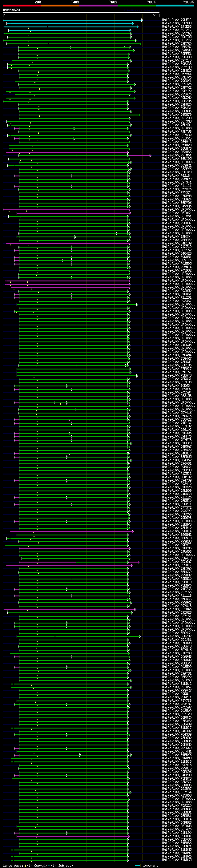The height and width of the screenshot is (868, 197).
Task: View subject UniRef100_A9TM61
Action: tap(177, 155)
